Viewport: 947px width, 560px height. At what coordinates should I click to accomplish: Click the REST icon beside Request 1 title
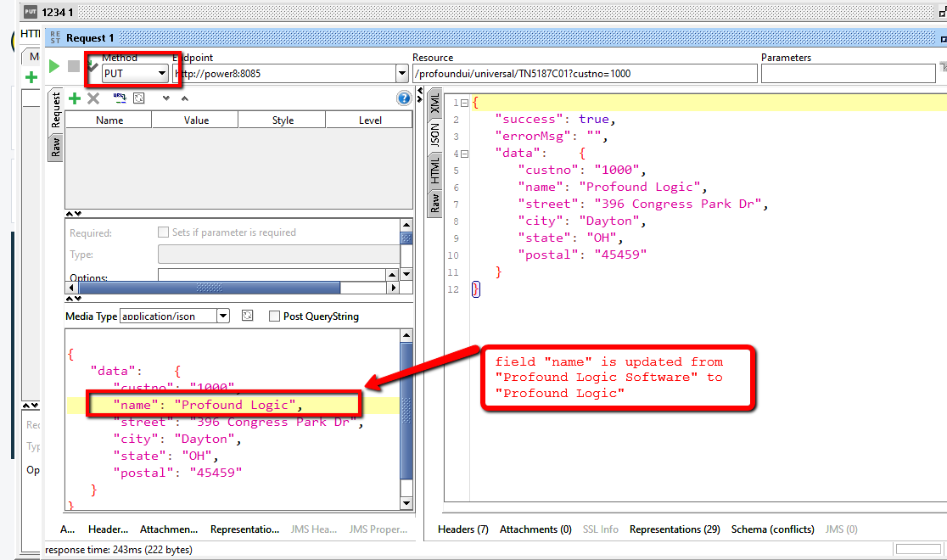pos(55,37)
